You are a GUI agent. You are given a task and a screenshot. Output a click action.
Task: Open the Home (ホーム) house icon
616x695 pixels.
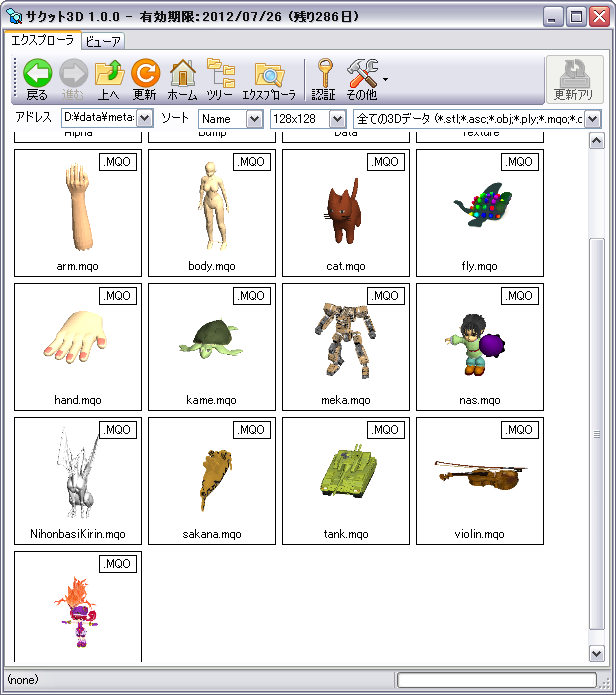click(183, 73)
